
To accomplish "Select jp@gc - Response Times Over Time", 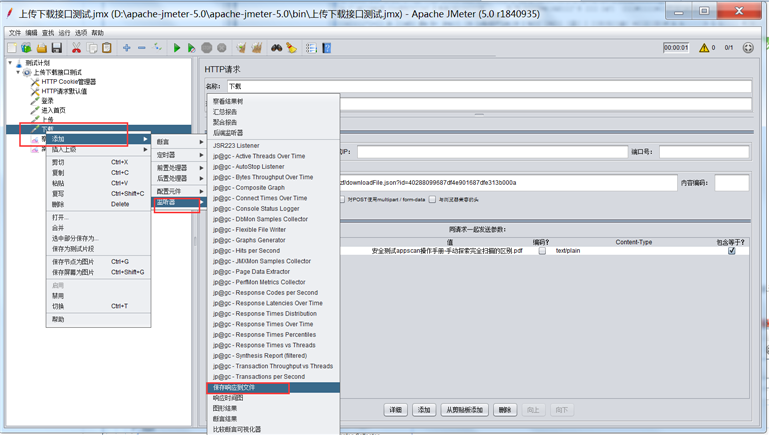I will 273,324.
